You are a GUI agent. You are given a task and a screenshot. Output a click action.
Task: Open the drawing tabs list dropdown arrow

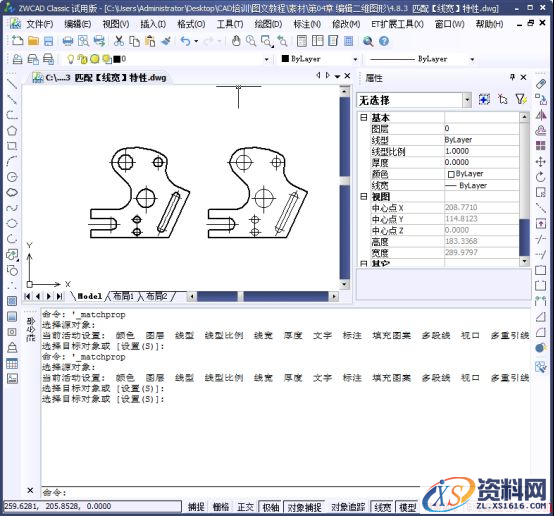pos(337,76)
